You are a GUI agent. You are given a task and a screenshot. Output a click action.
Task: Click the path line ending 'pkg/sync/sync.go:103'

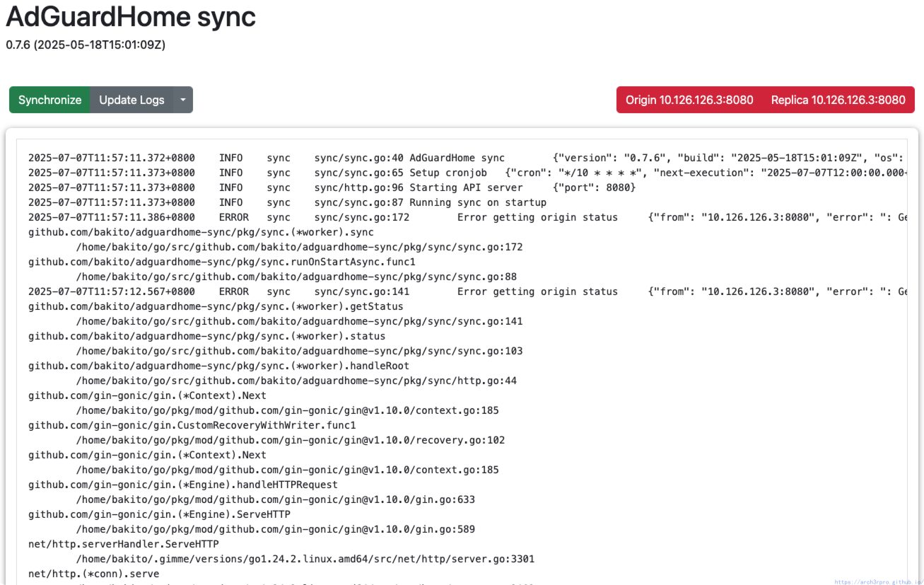coord(299,351)
